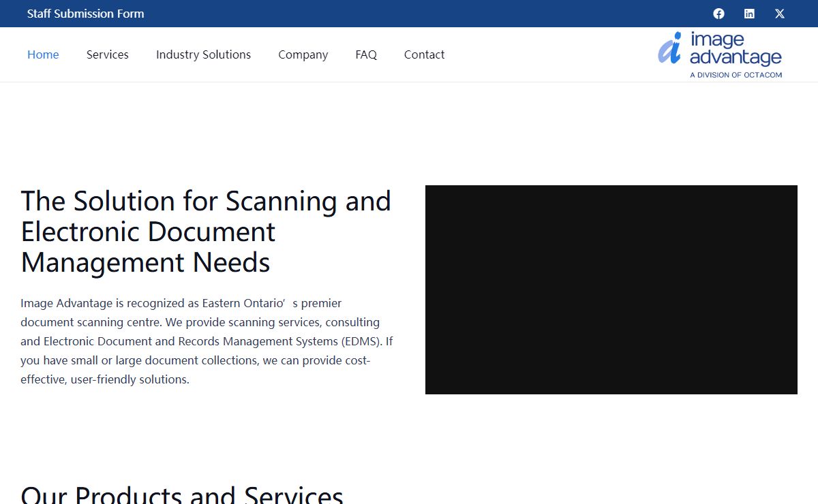Open the Facebook social icon
818x504 pixels.
[718, 14]
